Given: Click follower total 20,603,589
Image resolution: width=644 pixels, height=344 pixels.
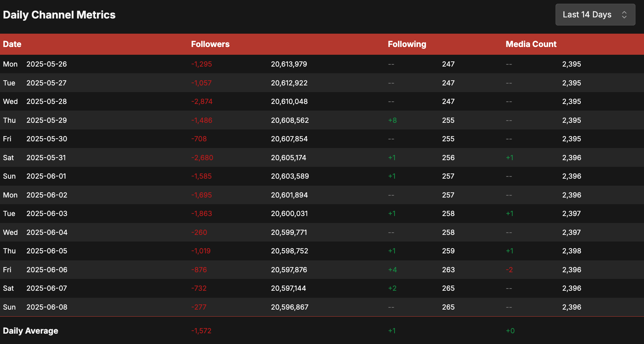Looking at the screenshot, I should 290,176.
